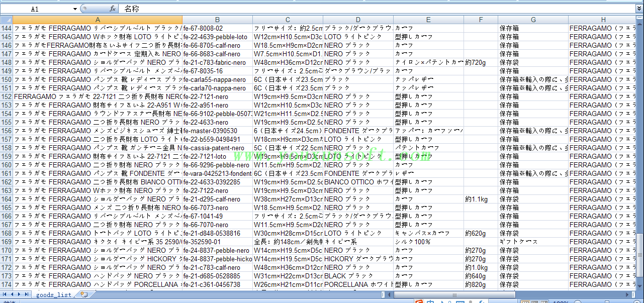The width and height of the screenshot is (644, 303).
Task: Select cell with fe-21-c783-fabric-nero
Action: click(217, 62)
